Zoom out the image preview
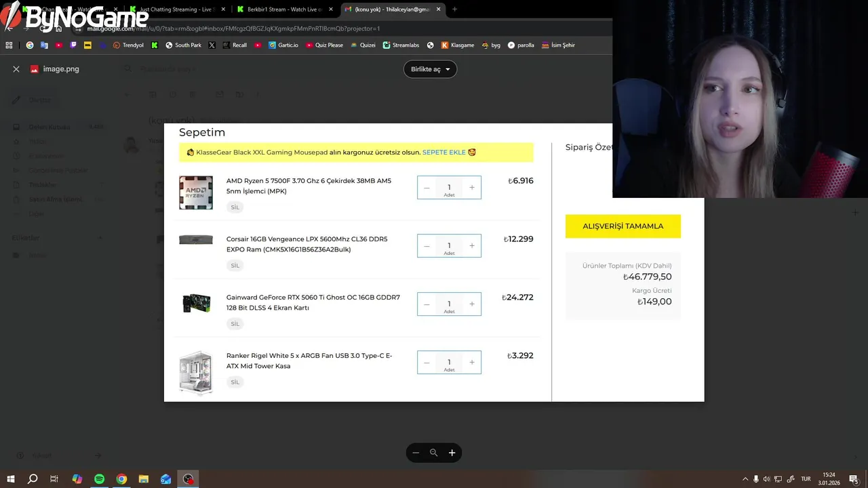This screenshot has height=488, width=868. 416,453
